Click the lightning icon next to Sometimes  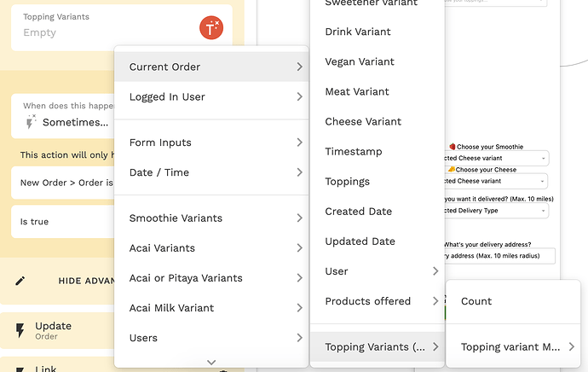[x=32, y=122]
